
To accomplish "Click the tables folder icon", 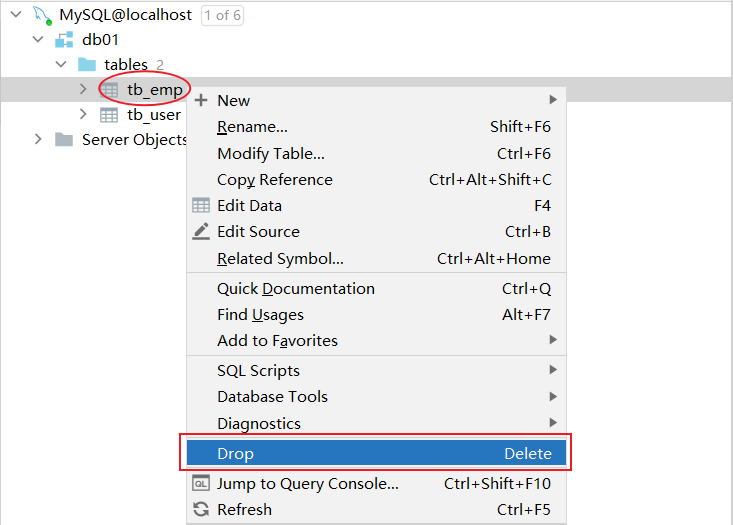I will point(87,65).
